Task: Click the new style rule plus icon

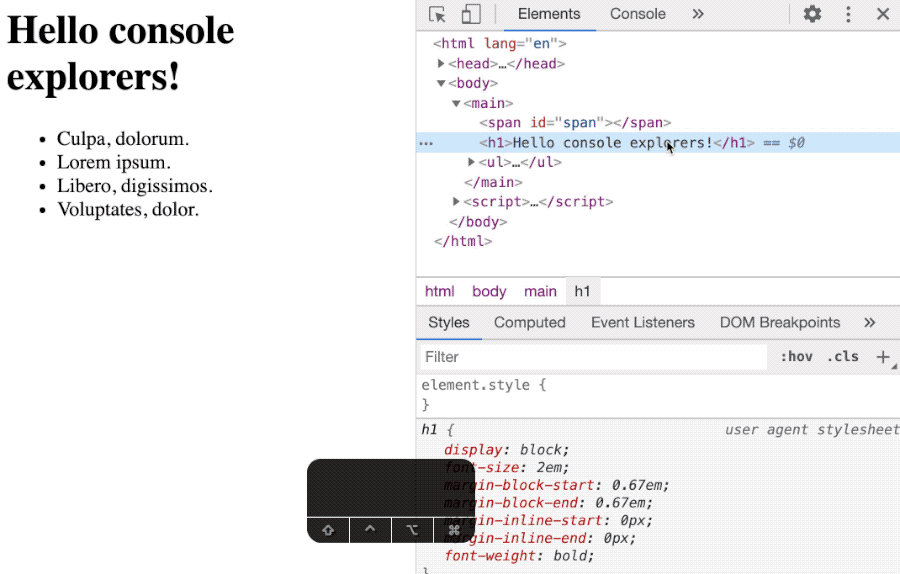Action: coord(882,357)
